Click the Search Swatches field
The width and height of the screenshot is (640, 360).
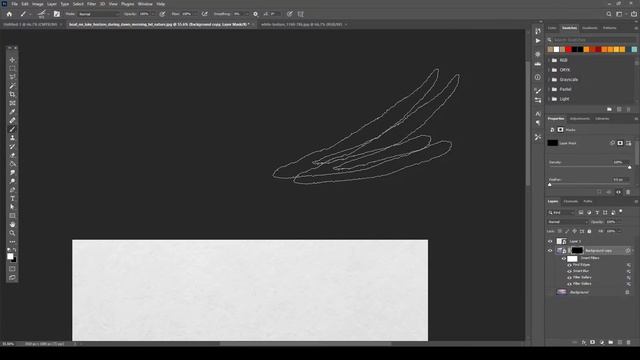[593, 40]
